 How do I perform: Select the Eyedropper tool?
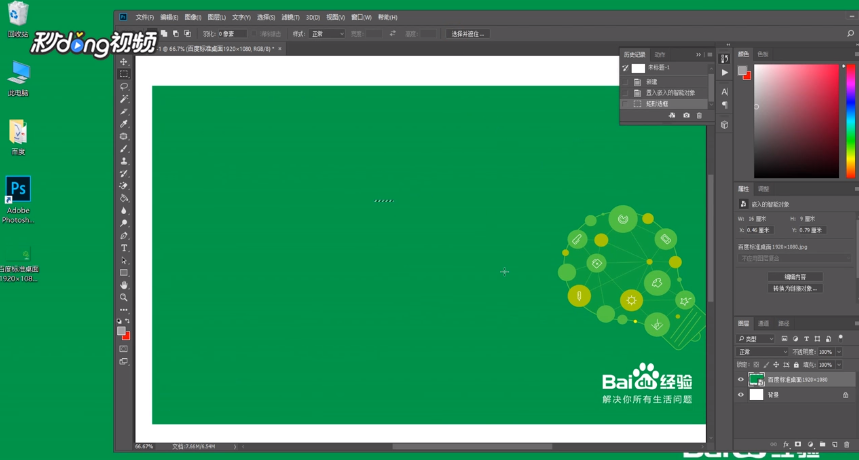point(124,124)
